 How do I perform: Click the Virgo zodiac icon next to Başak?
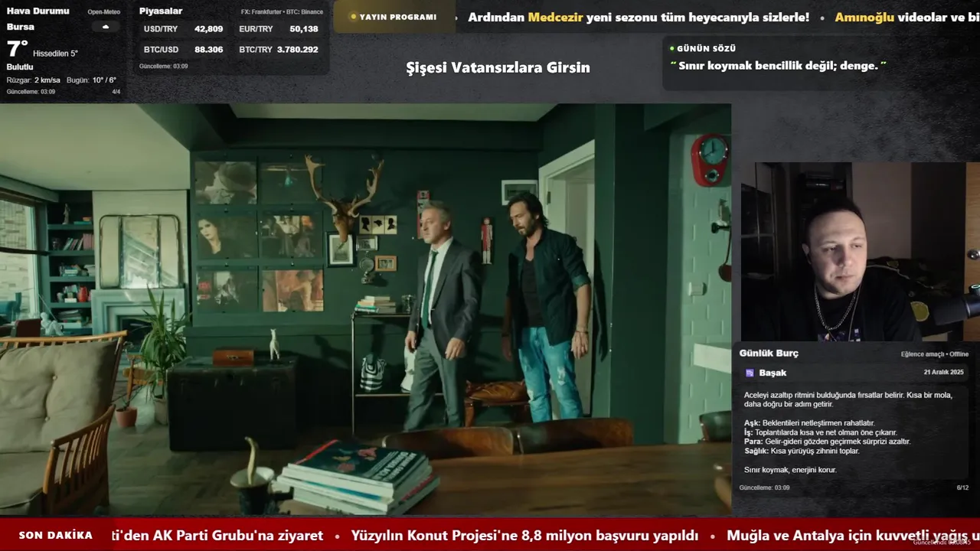click(x=750, y=373)
